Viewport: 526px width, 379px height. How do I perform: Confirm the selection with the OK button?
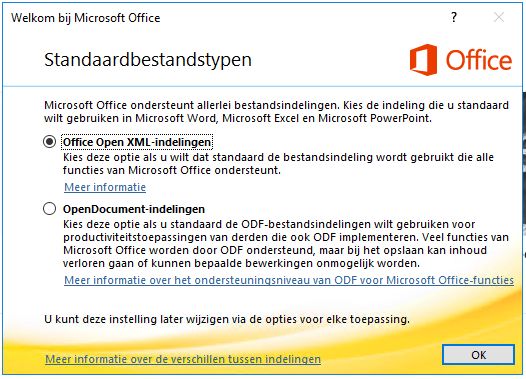click(x=478, y=355)
